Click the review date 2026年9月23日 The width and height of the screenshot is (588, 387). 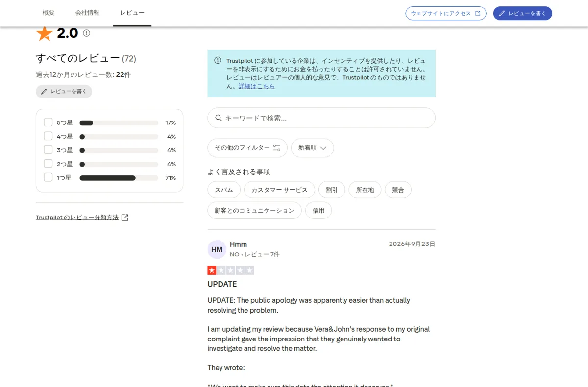412,244
